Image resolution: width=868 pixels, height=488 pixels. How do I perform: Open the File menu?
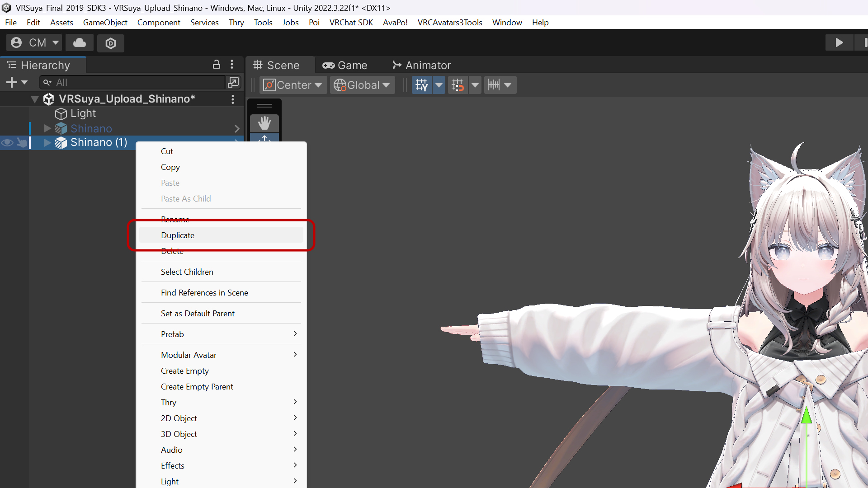11,23
